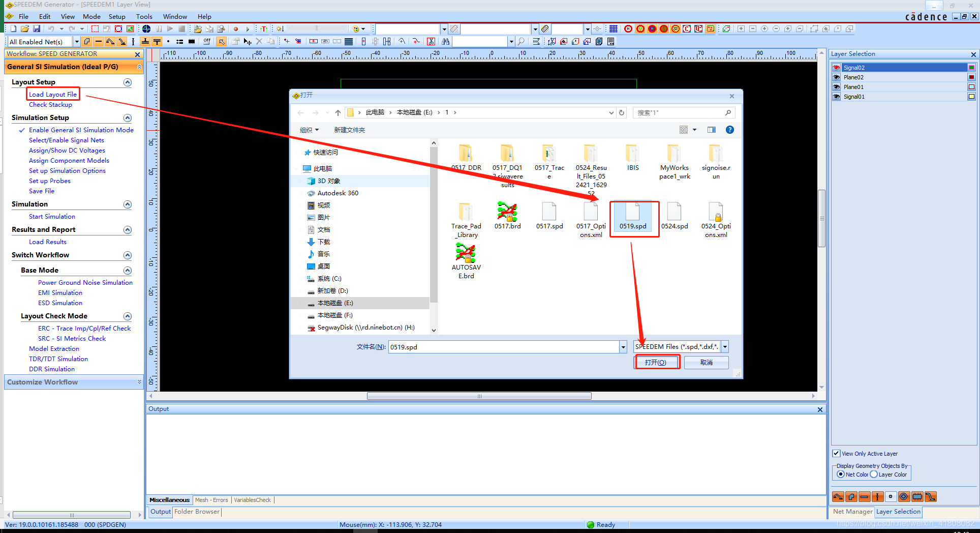
Task: Collapse the Switch Workflow section
Action: coord(128,255)
